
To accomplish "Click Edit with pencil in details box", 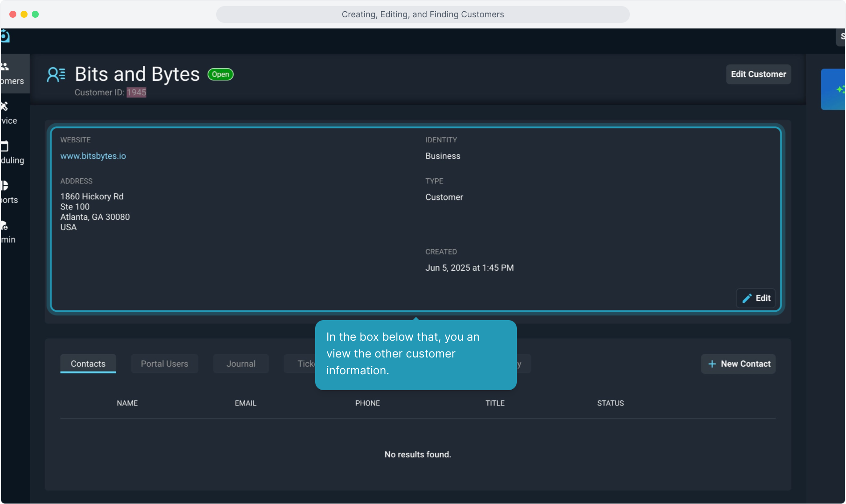I will (756, 298).
